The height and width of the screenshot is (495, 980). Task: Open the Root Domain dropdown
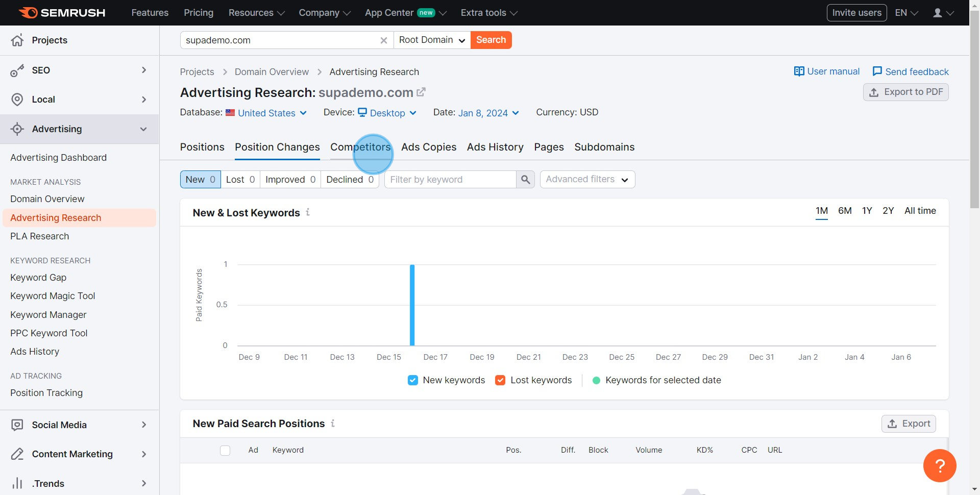(432, 40)
